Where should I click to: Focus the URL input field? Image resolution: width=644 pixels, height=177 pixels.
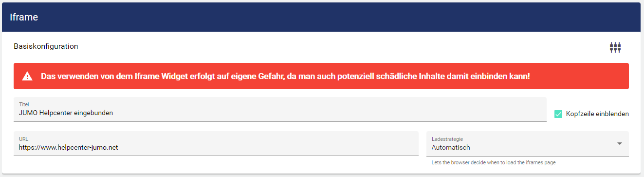[216, 144]
